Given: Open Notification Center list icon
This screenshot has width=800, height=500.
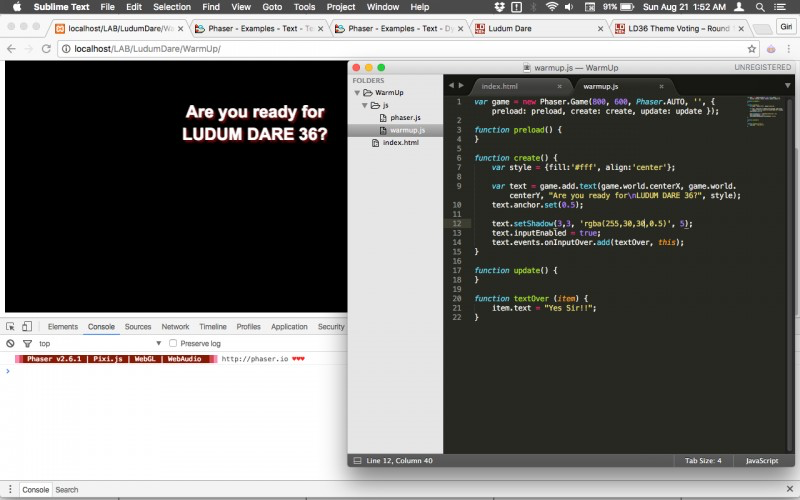Looking at the screenshot, I should 780,7.
